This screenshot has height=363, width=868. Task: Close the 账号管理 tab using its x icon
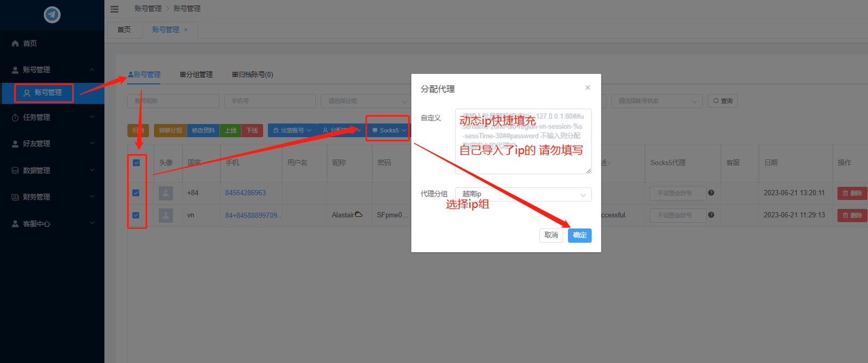(186, 30)
